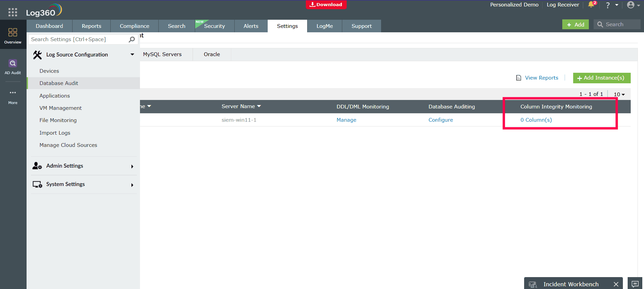The image size is (644, 289).
Task: Open the Security tab
Action: 215,26
